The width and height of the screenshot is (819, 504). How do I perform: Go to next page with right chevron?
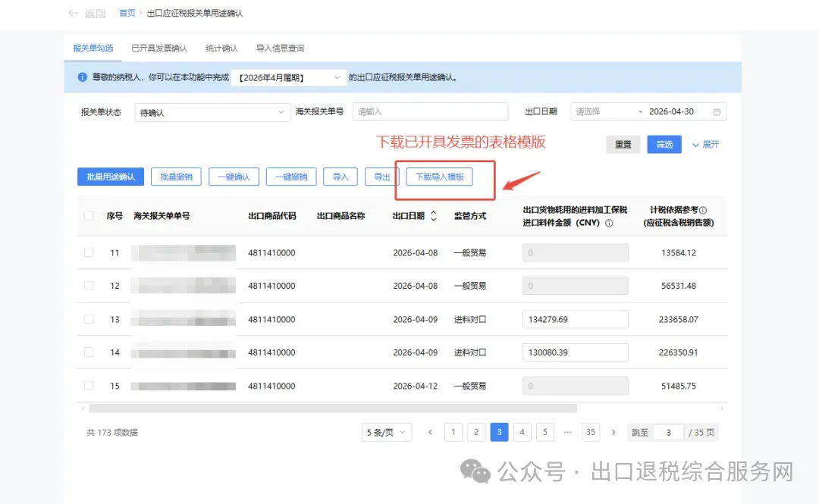click(613, 433)
